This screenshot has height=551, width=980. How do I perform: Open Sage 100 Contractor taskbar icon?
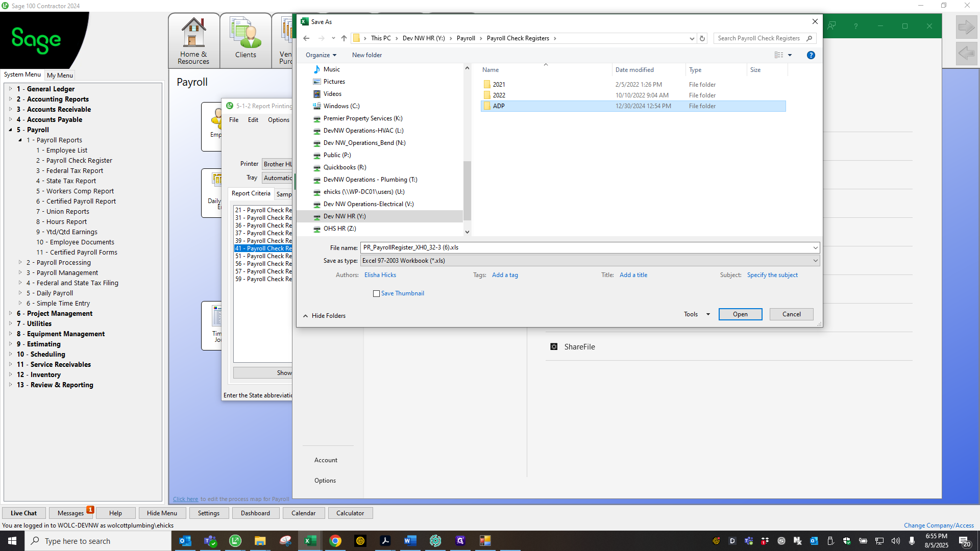click(235, 541)
